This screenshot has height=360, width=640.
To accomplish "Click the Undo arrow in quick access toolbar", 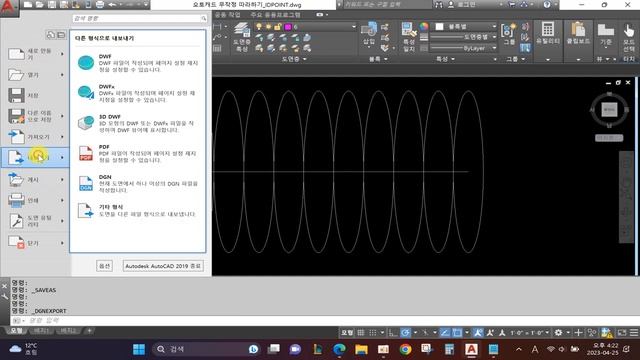I will (112, 4).
